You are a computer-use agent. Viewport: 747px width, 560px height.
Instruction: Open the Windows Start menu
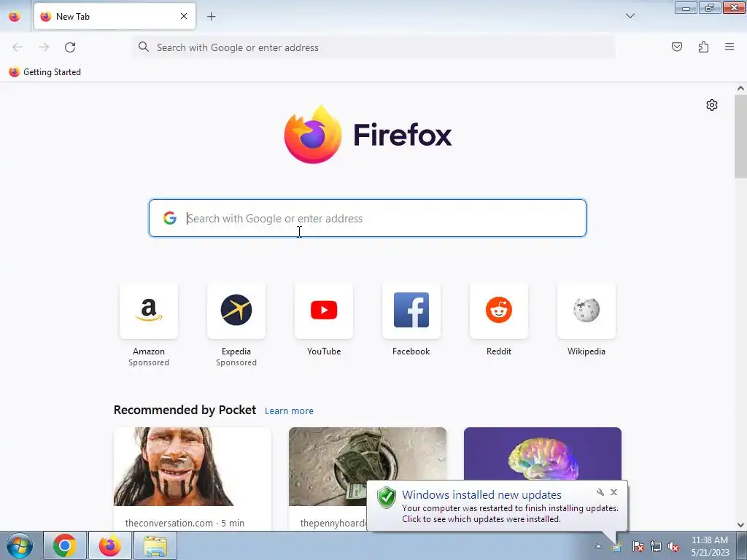pos(20,545)
